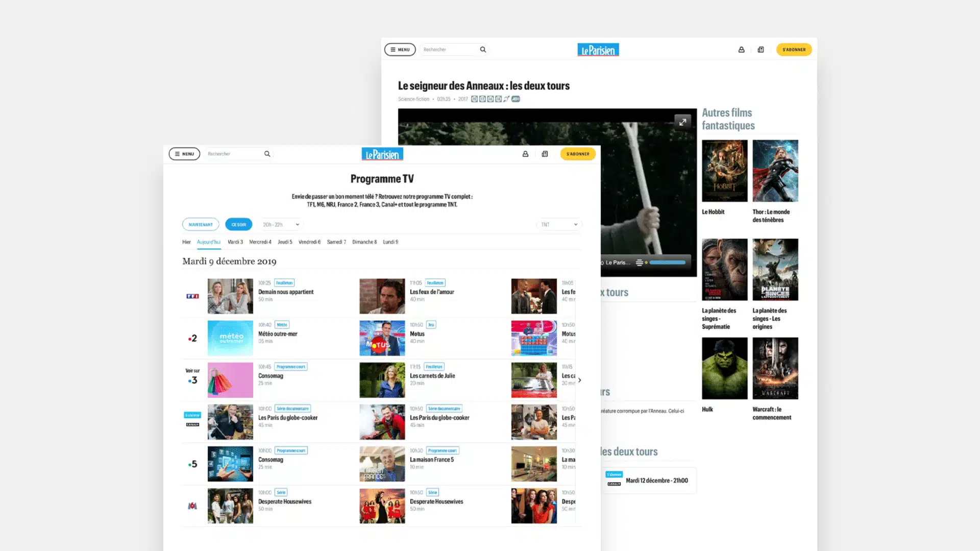Open Le Hobbit movie poster
Image resolution: width=980 pixels, height=551 pixels.
pyautogui.click(x=724, y=171)
